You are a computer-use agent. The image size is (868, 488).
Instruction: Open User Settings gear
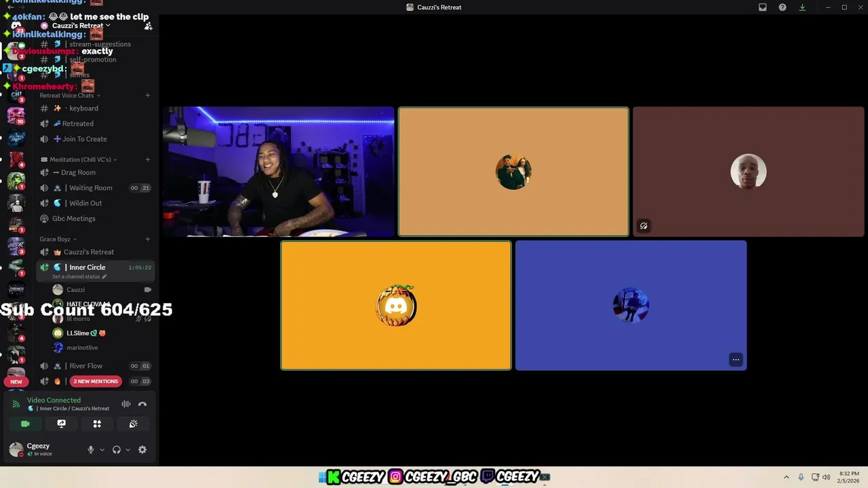pyautogui.click(x=142, y=450)
